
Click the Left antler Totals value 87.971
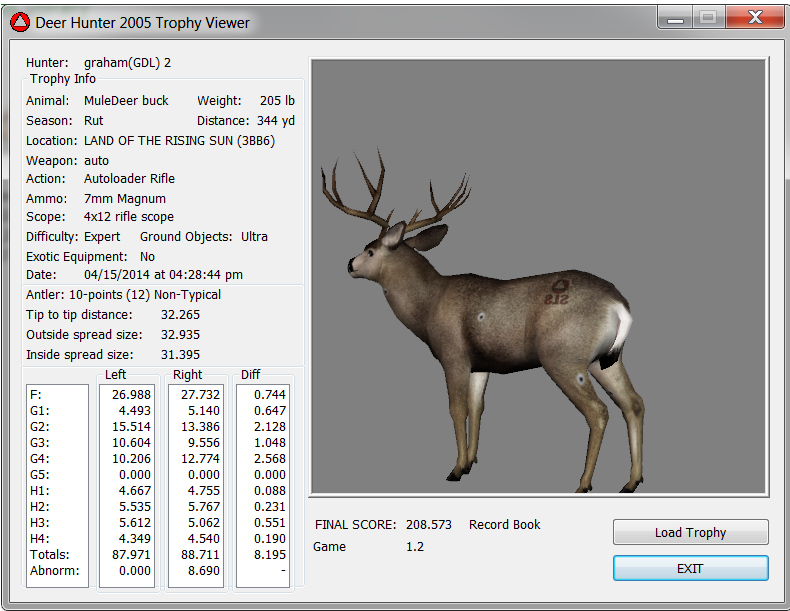pos(127,554)
